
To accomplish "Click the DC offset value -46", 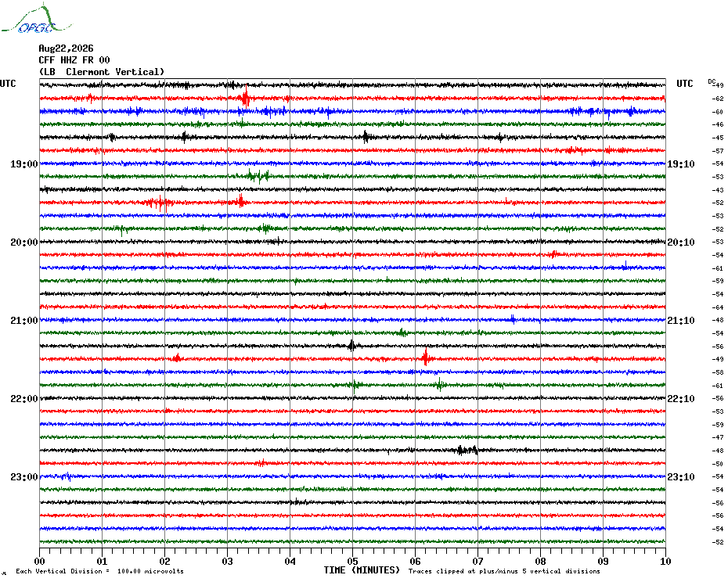I will tap(718, 125).
